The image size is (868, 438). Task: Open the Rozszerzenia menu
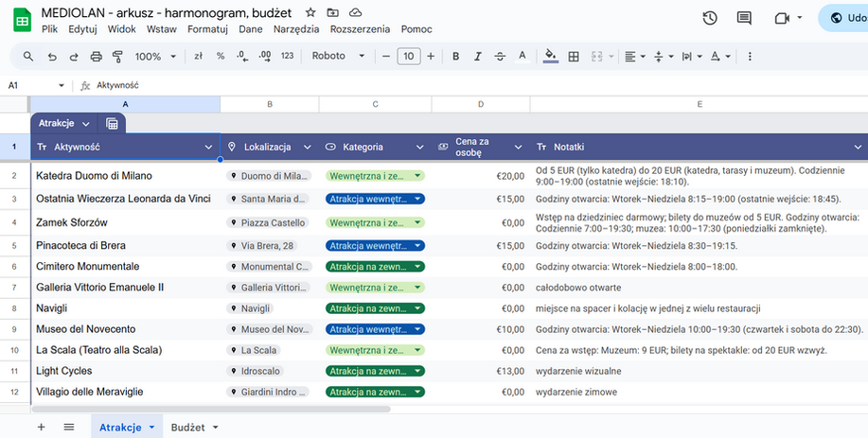click(360, 29)
